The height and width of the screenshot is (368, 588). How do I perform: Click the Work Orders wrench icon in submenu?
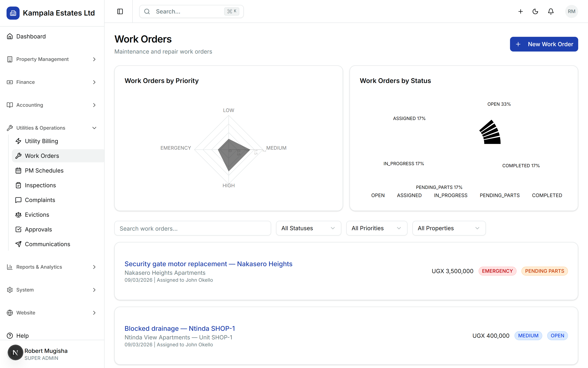[x=18, y=156]
